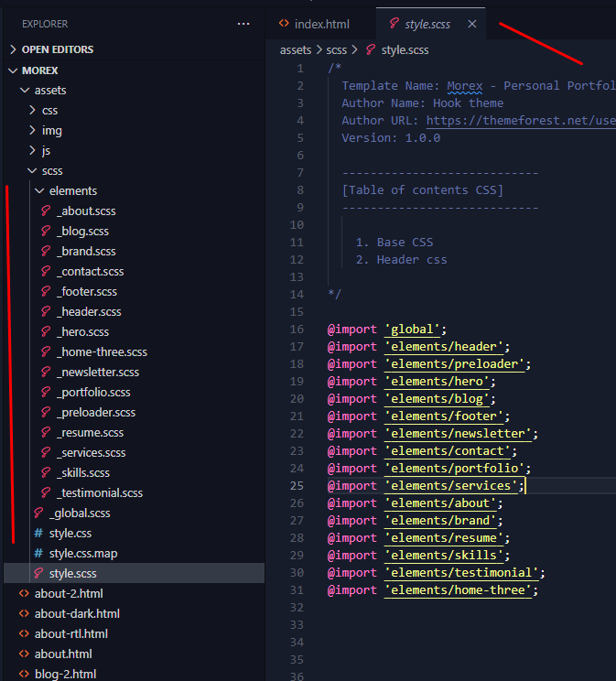Click the HTML icon beside about-rtl.html
Image resolution: width=616 pixels, height=681 pixels.
(x=25, y=633)
